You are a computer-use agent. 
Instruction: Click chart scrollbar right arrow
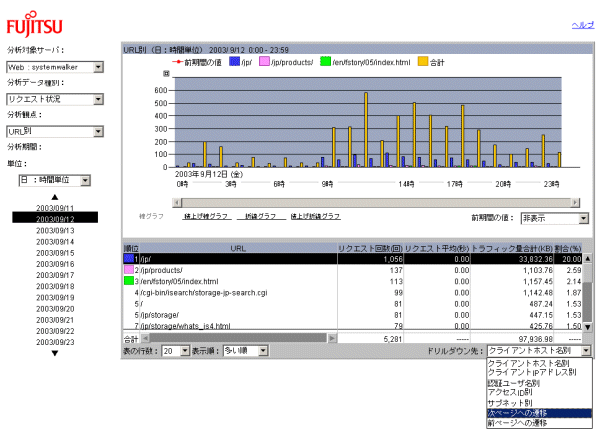pos(575,202)
